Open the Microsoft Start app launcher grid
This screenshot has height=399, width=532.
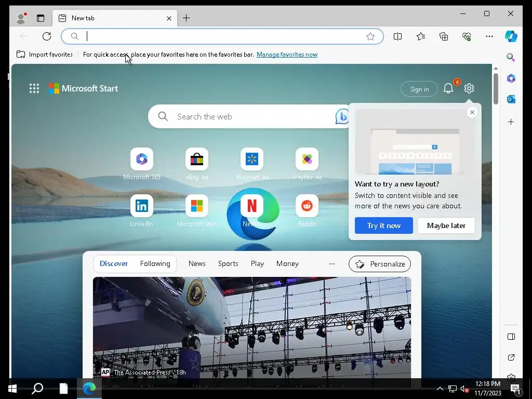click(34, 88)
